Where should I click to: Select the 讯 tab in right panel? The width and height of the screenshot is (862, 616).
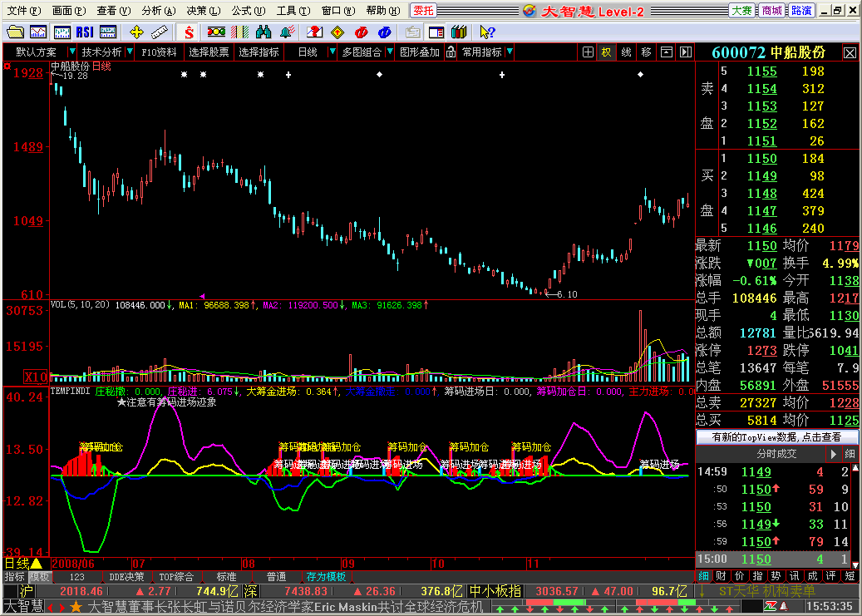pos(794,576)
